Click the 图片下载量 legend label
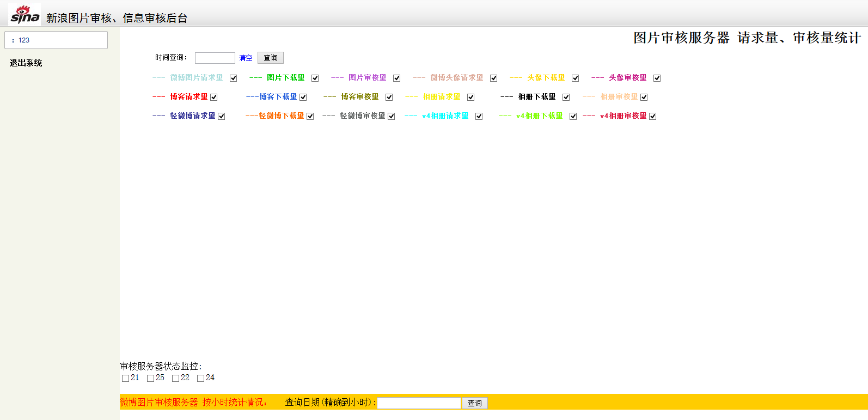Viewport: 868px width, 420px height. click(286, 78)
